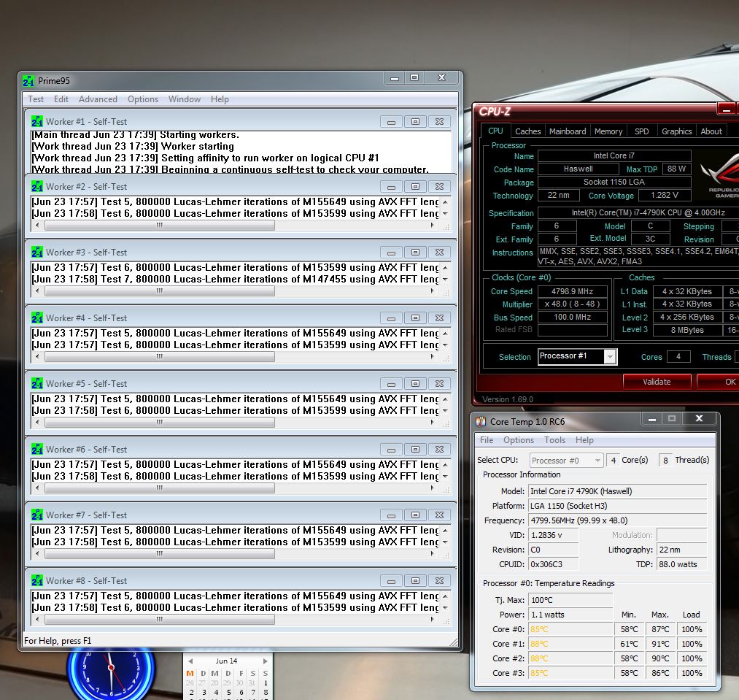This screenshot has width=739, height=700.
Task: Click the Worker #4 window icon
Action: pyautogui.click(x=36, y=318)
